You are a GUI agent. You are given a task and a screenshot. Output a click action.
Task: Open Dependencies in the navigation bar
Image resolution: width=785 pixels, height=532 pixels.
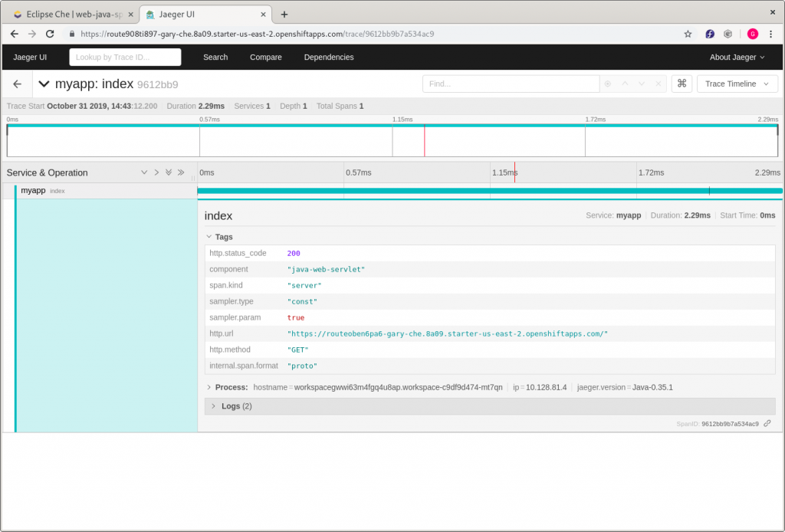pos(328,57)
